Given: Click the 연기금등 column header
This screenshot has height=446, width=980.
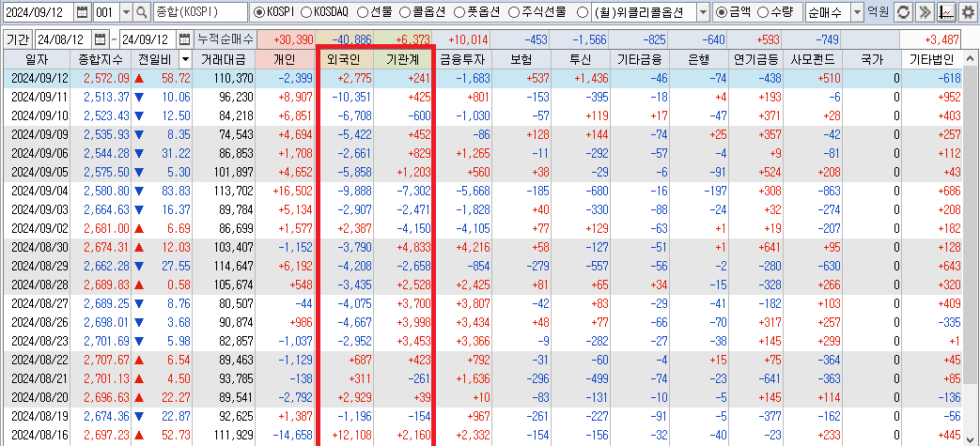Looking at the screenshot, I should (x=755, y=60).
